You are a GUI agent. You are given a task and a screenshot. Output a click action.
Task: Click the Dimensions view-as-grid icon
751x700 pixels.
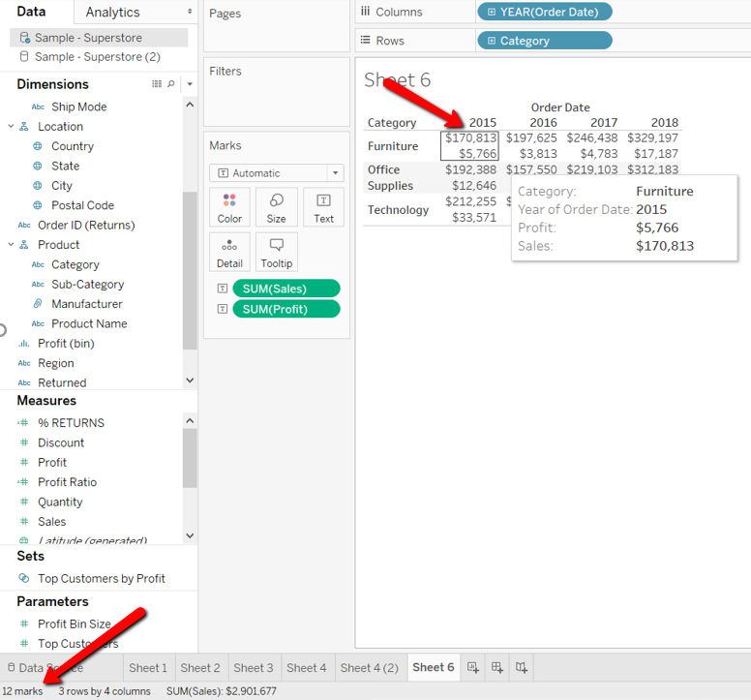tap(157, 84)
